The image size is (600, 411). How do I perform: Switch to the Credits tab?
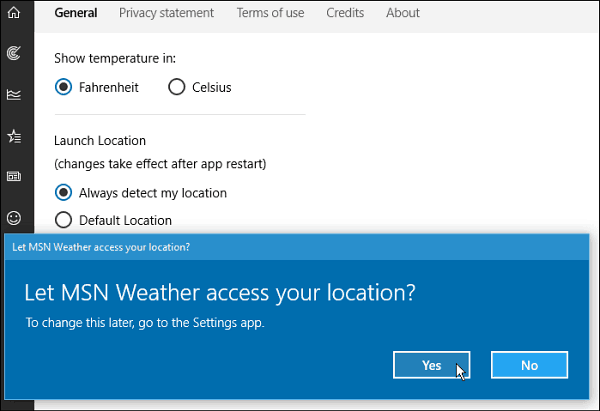point(345,13)
